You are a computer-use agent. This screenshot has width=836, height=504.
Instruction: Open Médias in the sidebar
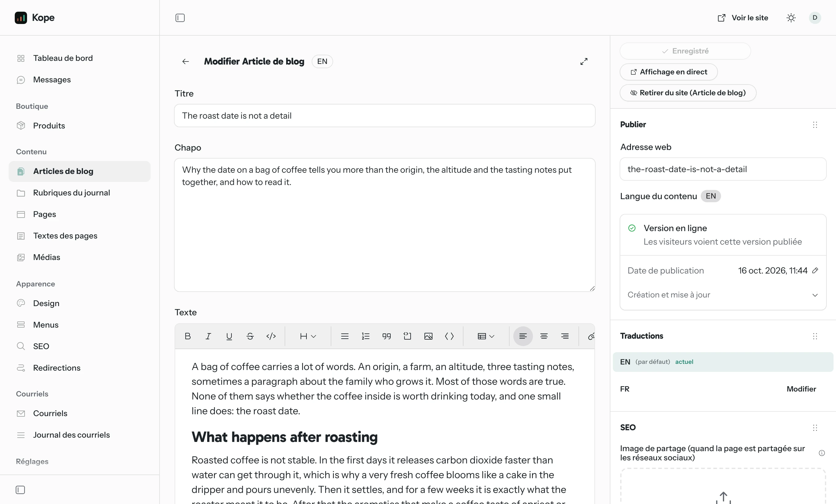79,257
